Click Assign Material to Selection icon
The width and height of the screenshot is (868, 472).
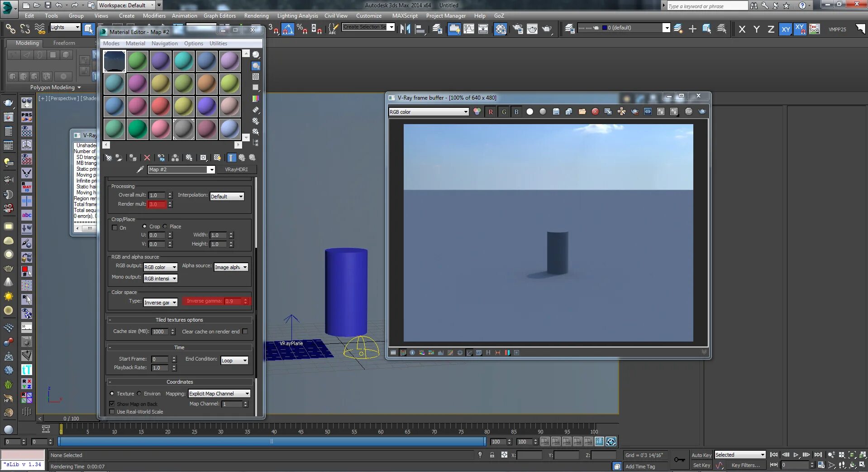(133, 158)
